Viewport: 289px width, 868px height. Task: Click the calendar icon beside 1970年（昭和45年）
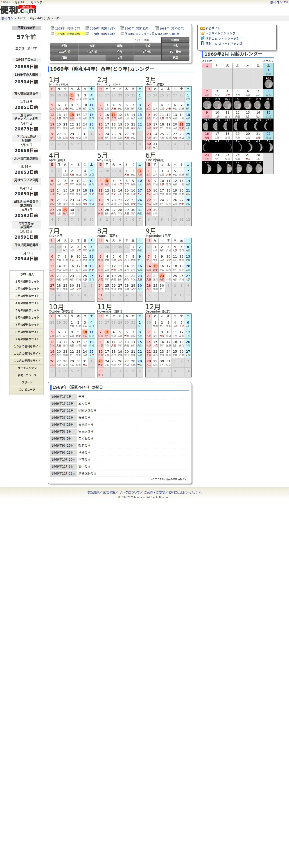click(x=87, y=34)
